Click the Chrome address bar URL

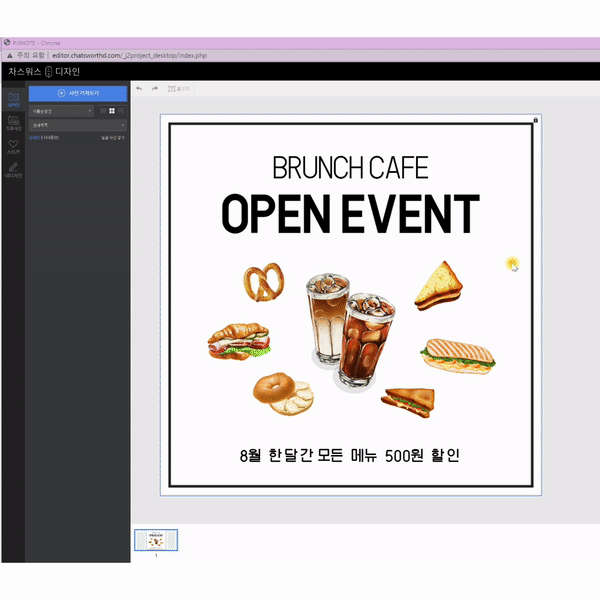129,55
